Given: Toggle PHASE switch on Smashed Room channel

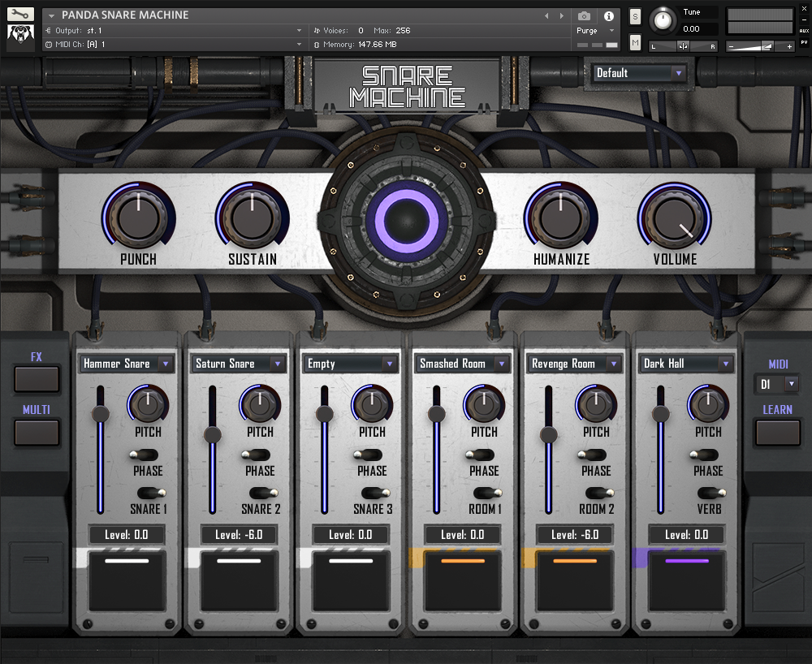Looking at the screenshot, I should (480, 455).
